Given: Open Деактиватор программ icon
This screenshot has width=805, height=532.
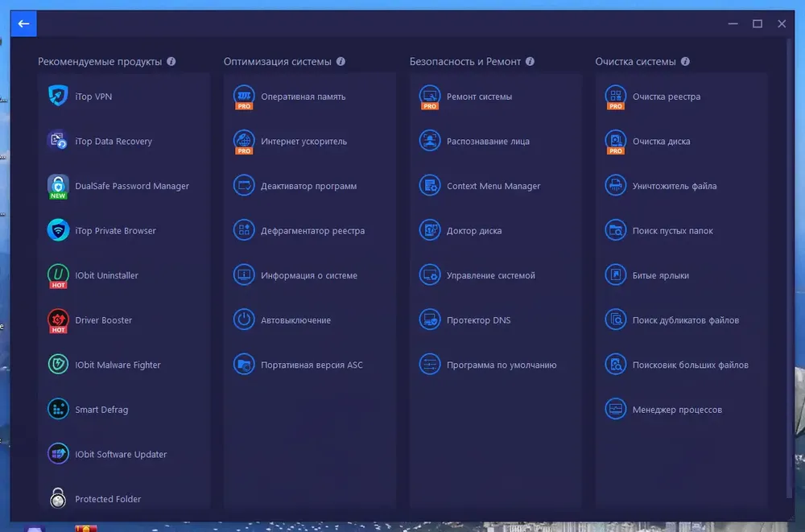Looking at the screenshot, I should 244,185.
